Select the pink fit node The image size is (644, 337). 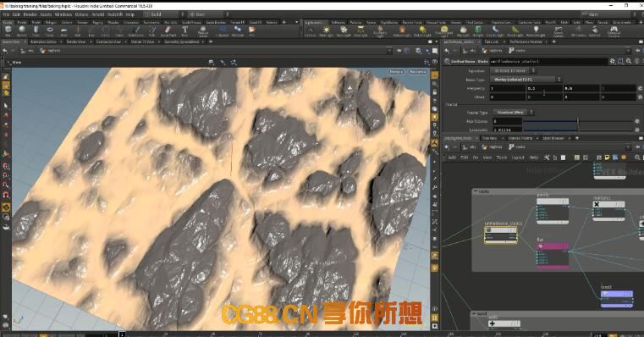point(553,256)
